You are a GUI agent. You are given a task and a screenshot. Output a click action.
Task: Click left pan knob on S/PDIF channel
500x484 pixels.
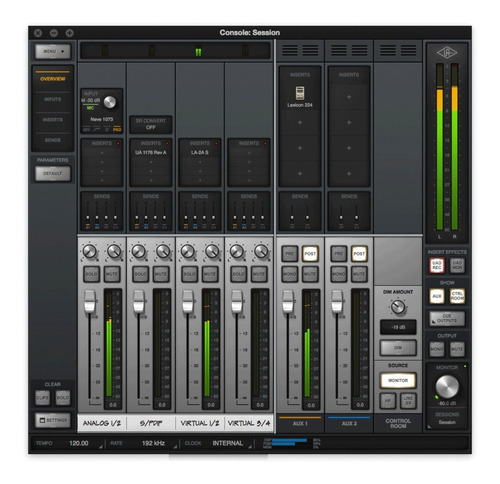pos(139,252)
